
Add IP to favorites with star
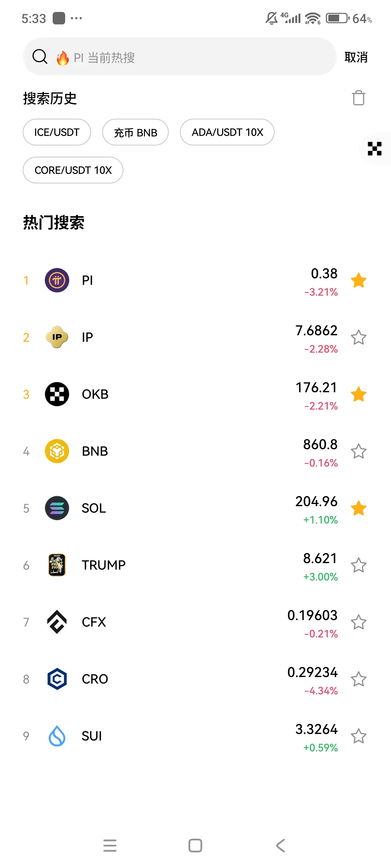point(358,337)
